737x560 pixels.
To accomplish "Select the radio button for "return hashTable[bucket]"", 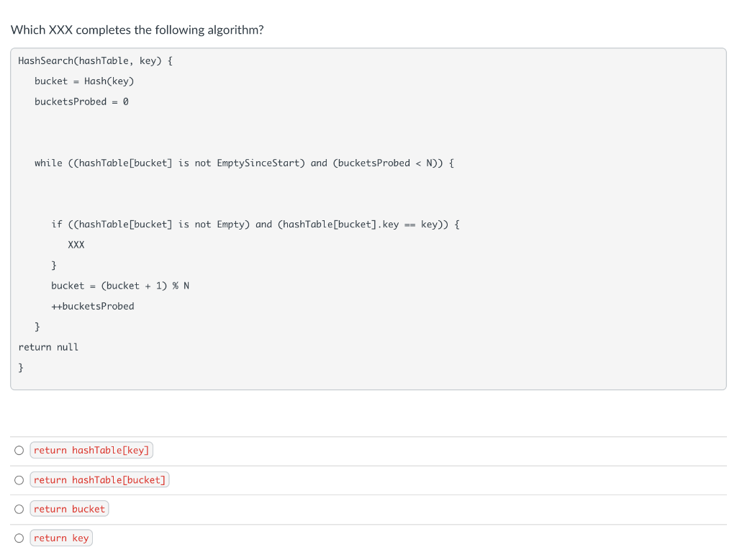I will pyautogui.click(x=19, y=479).
